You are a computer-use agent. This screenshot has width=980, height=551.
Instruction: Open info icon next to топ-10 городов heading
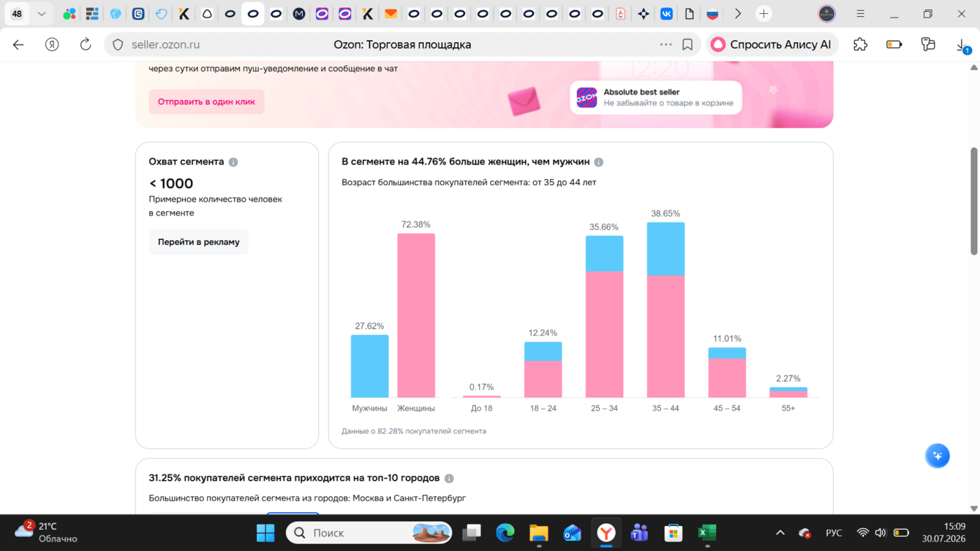pos(449,479)
